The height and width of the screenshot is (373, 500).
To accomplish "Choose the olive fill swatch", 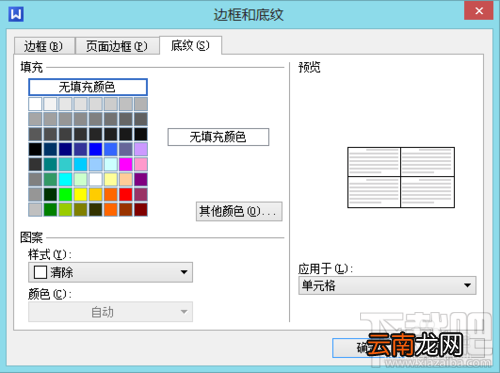I will (80, 210).
